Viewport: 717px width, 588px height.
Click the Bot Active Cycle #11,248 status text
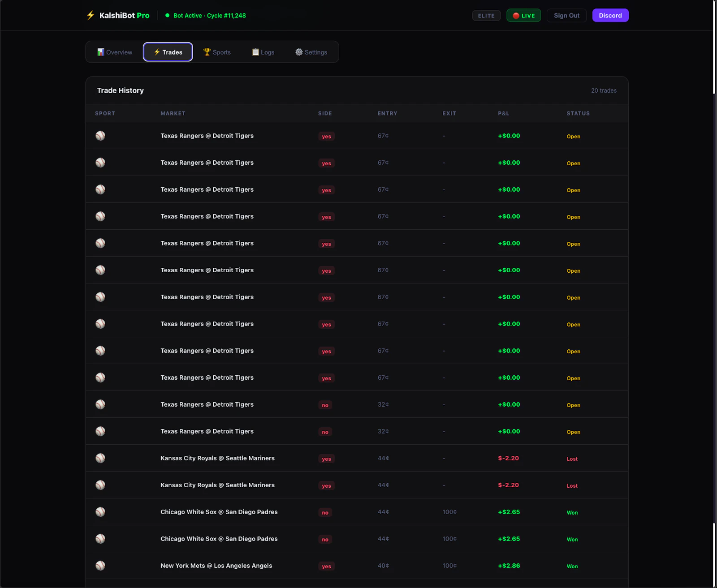210,15
